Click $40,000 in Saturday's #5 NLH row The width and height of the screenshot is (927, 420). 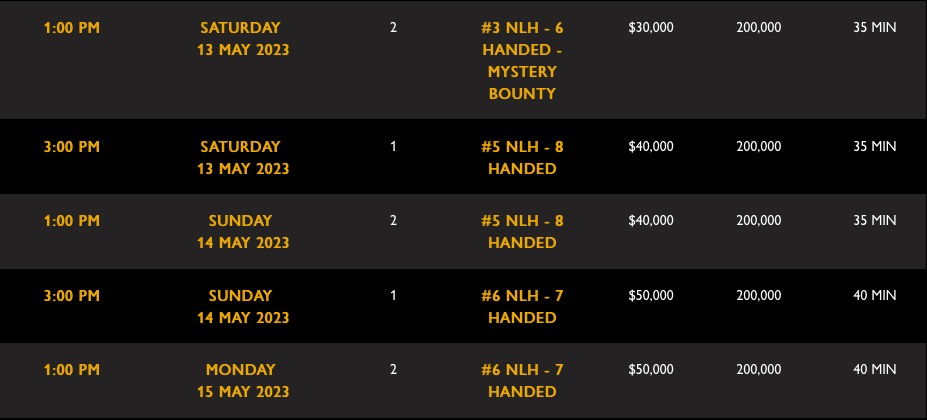[651, 147]
